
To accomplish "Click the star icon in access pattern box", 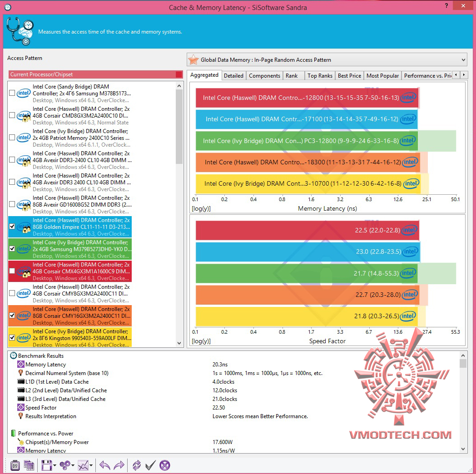I will coord(193,60).
